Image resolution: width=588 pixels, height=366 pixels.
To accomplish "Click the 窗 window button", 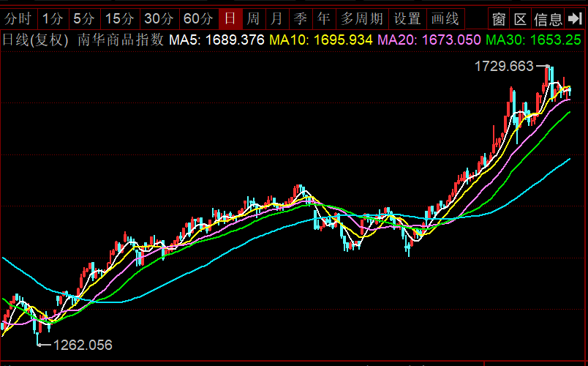I will click(499, 19).
